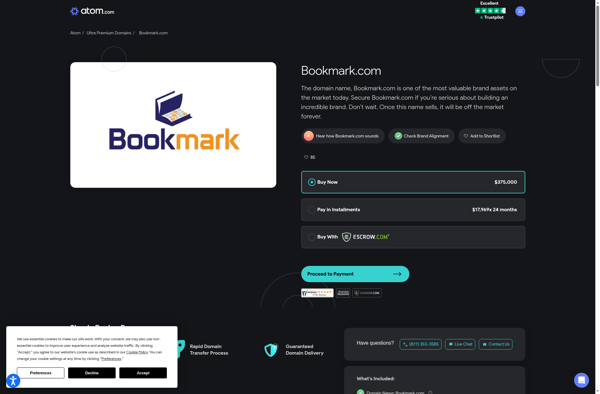Decline cookies in the banner
This screenshot has height=394, width=600.
tap(92, 373)
